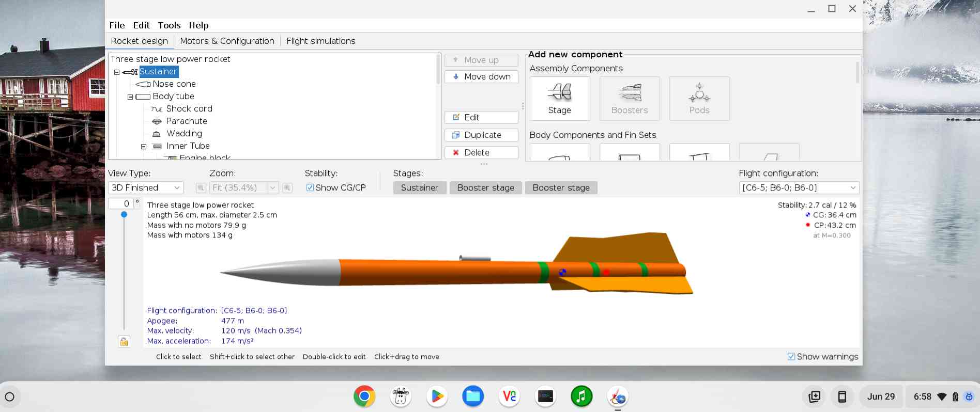This screenshot has height=412, width=980.
Task: Toggle the Show warnings checkbox
Action: coord(791,357)
